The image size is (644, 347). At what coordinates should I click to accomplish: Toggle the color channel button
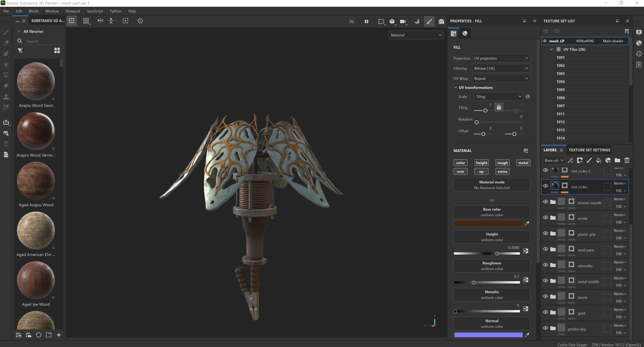(x=460, y=163)
